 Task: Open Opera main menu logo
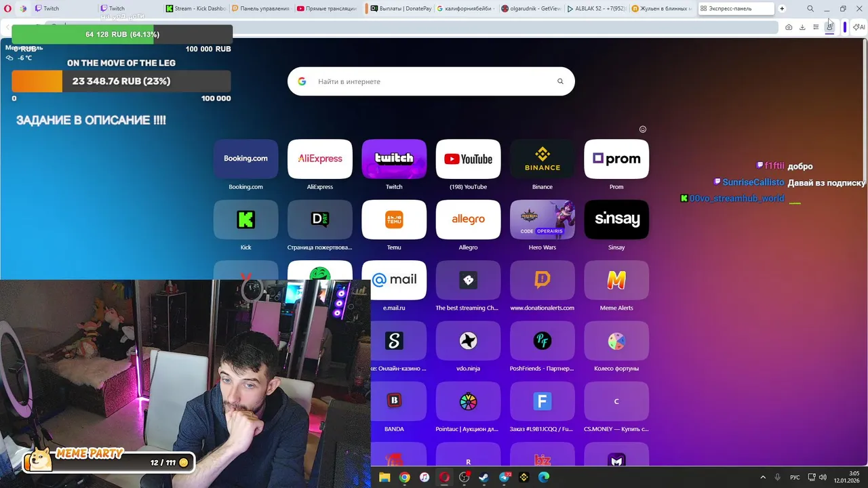coord(8,9)
